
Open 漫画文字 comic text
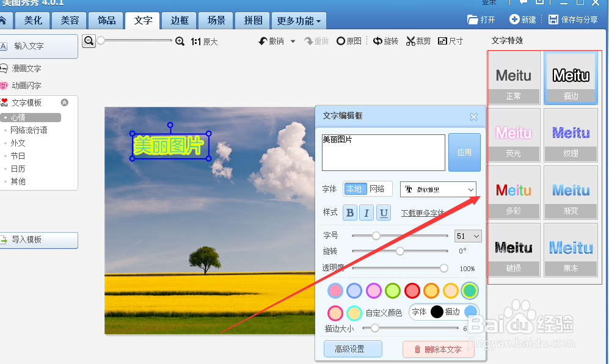pyautogui.click(x=26, y=69)
